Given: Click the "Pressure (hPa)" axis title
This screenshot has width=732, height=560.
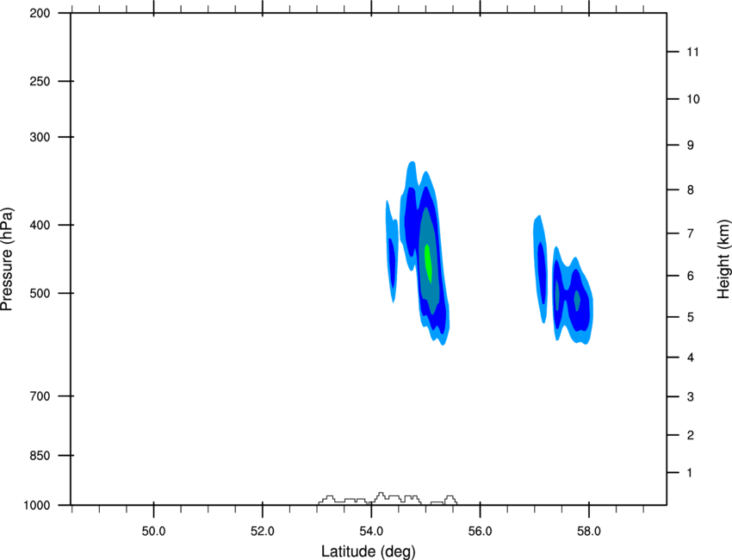Looking at the screenshot, I should [x=7, y=258].
